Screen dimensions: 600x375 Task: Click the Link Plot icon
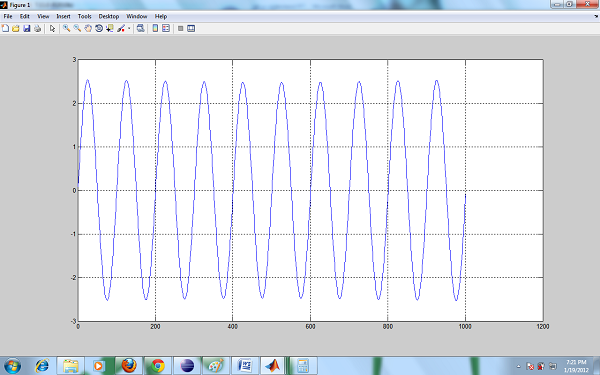[x=140, y=28]
